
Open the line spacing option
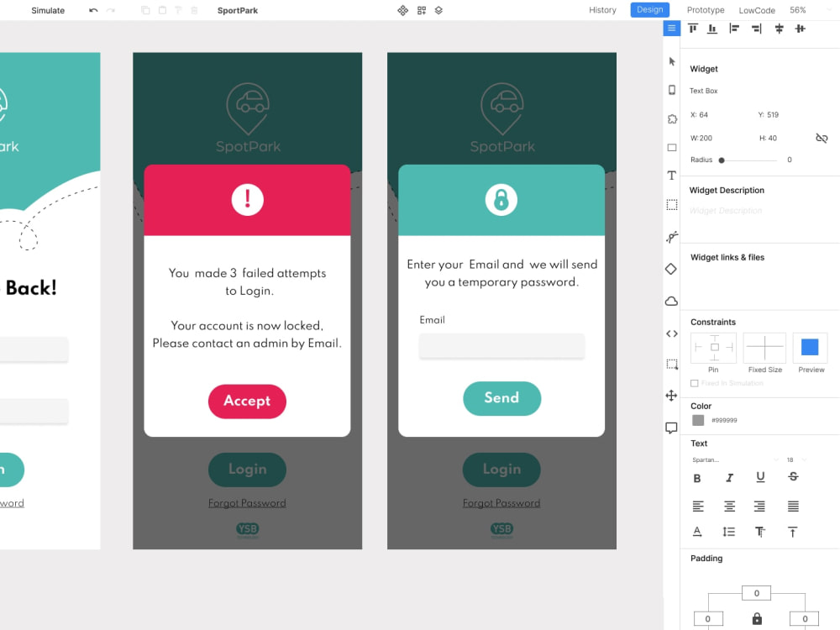(x=728, y=532)
